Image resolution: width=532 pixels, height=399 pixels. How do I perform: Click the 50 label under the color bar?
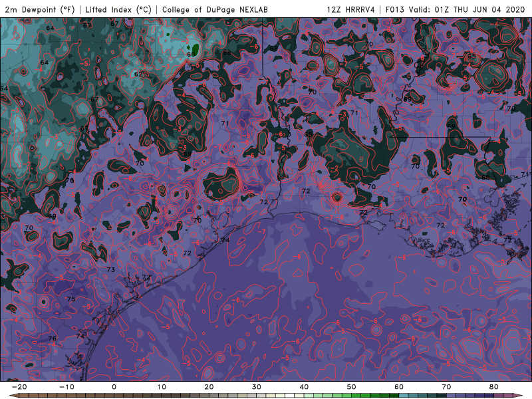pos(352,387)
